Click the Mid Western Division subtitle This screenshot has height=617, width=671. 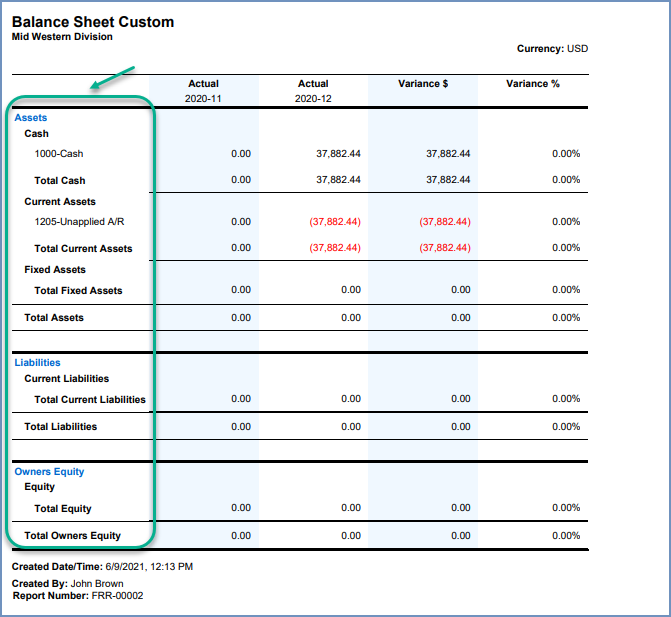point(62,37)
